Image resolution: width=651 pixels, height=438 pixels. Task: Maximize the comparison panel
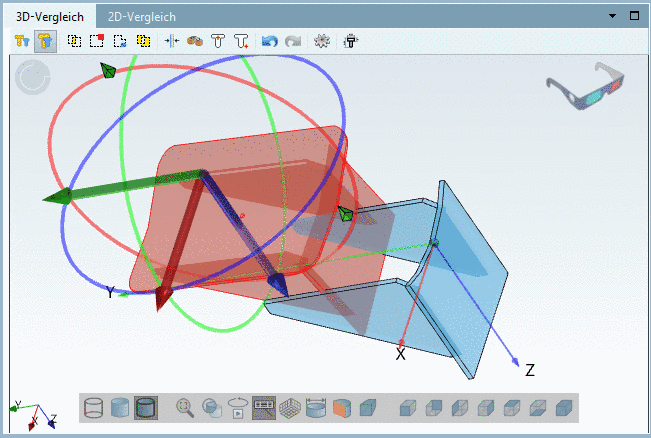coord(634,16)
